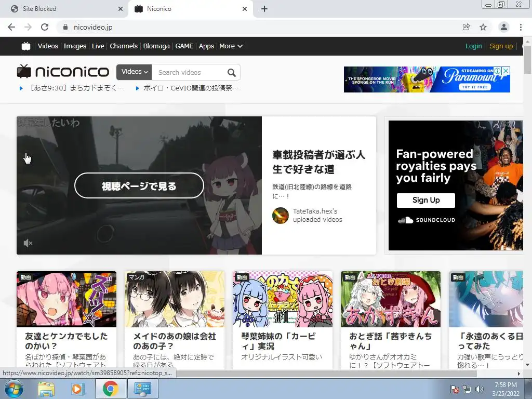Click the volume icon in system tray
The height and width of the screenshot is (399, 532).
(480, 389)
